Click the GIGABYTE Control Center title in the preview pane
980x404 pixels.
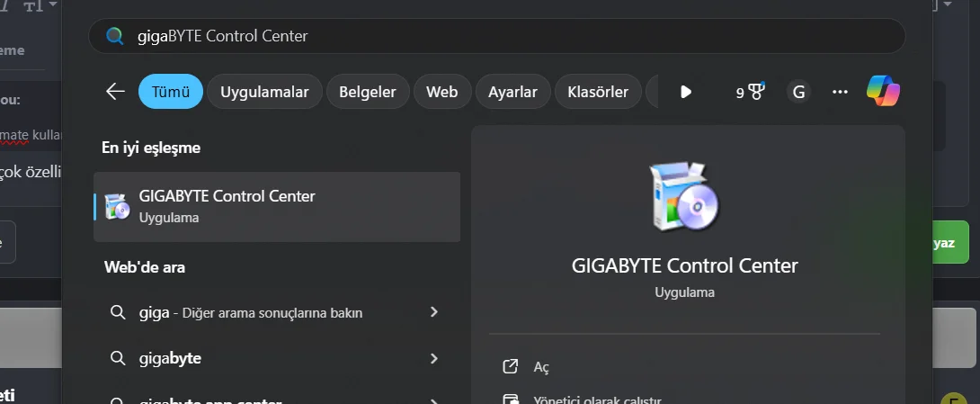coord(684,265)
